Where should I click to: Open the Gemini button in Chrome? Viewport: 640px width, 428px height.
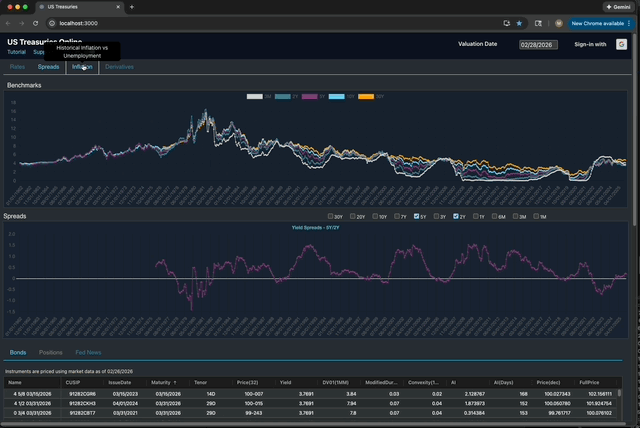coord(620,7)
